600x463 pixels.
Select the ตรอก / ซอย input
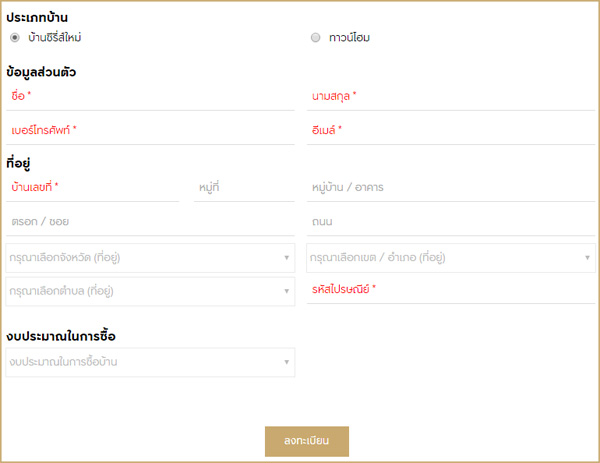[x=150, y=221]
